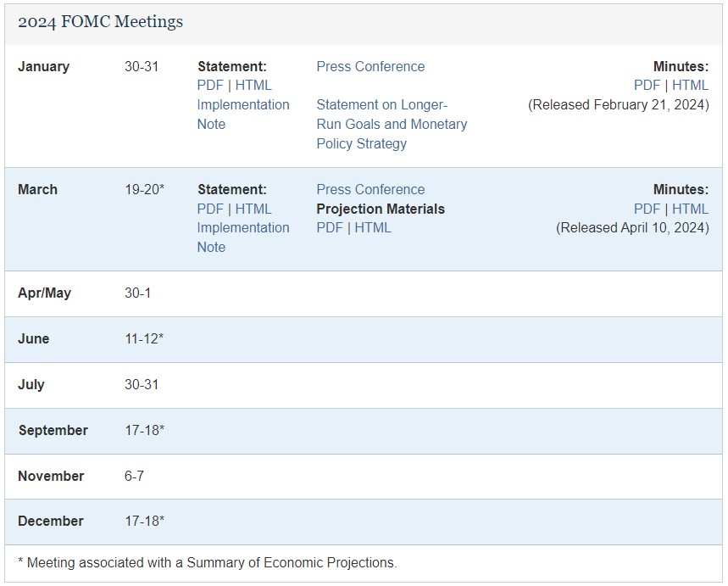Click the 2024 FOMC Meetings heading
Screen dimensions: 728x586
[100, 22]
